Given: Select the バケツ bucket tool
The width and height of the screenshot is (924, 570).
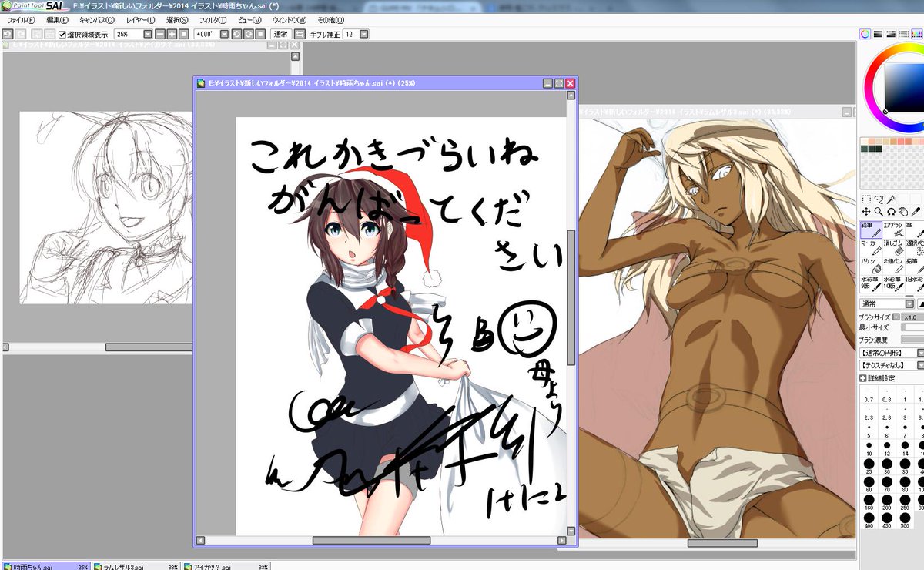Looking at the screenshot, I should click(x=871, y=266).
